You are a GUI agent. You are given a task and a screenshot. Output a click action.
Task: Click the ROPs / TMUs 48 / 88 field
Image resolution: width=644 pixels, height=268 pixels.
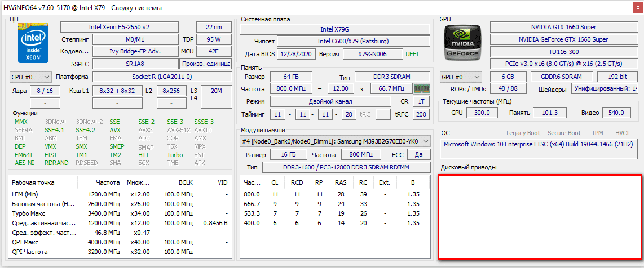pyautogui.click(x=508, y=88)
